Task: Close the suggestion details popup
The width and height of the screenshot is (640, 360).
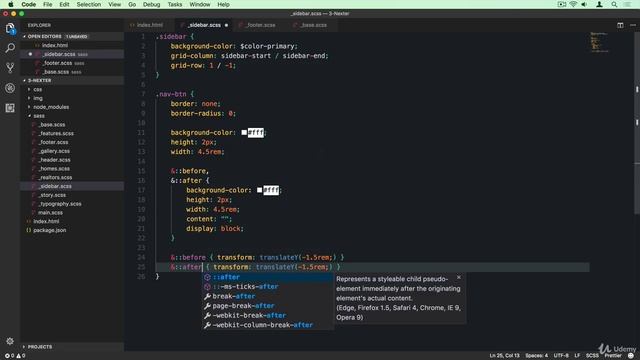Action: click(459, 278)
